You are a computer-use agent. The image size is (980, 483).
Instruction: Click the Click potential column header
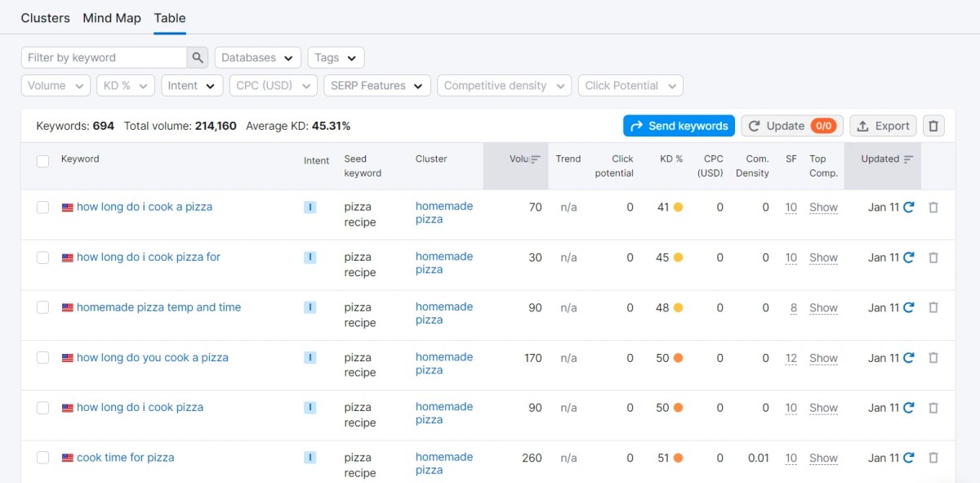coord(614,166)
